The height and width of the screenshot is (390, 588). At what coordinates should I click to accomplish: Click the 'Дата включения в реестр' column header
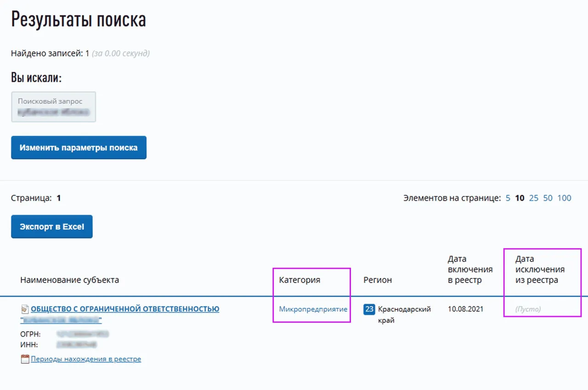[x=470, y=269]
